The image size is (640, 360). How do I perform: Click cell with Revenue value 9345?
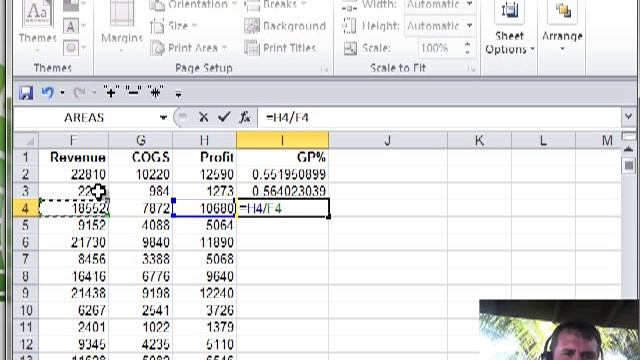(73, 344)
